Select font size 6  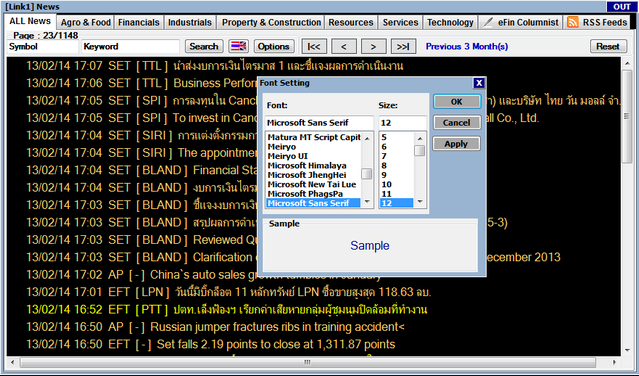(x=397, y=147)
